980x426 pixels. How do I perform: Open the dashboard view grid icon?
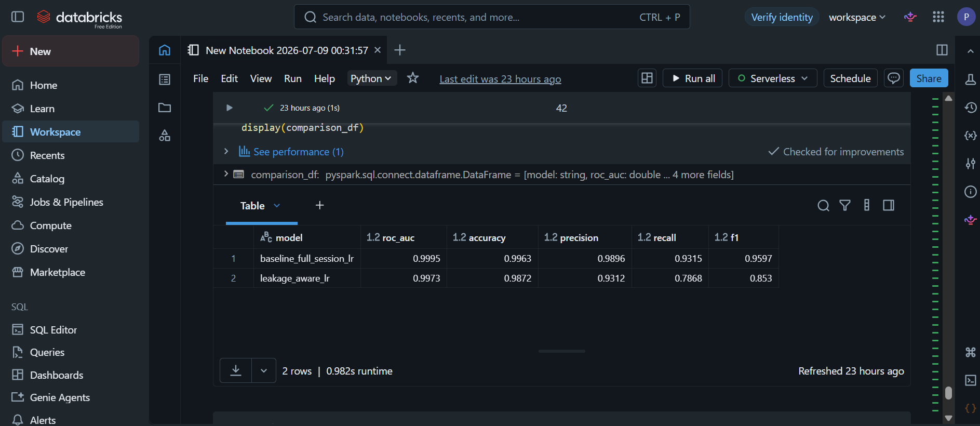[647, 78]
